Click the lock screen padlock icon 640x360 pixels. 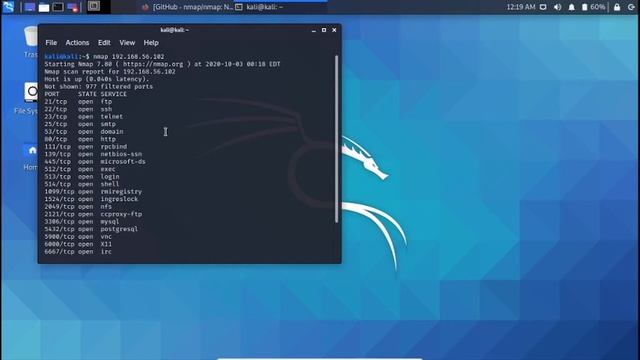[617, 7]
